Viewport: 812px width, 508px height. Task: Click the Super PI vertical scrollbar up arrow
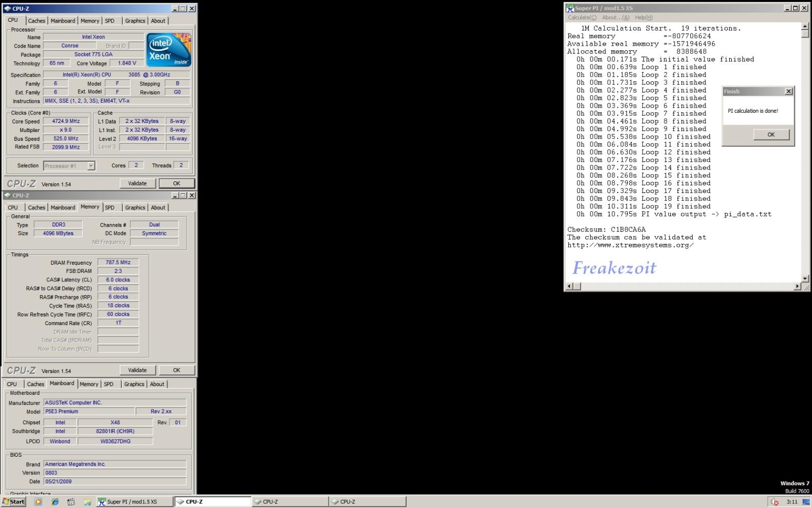pyautogui.click(x=805, y=26)
